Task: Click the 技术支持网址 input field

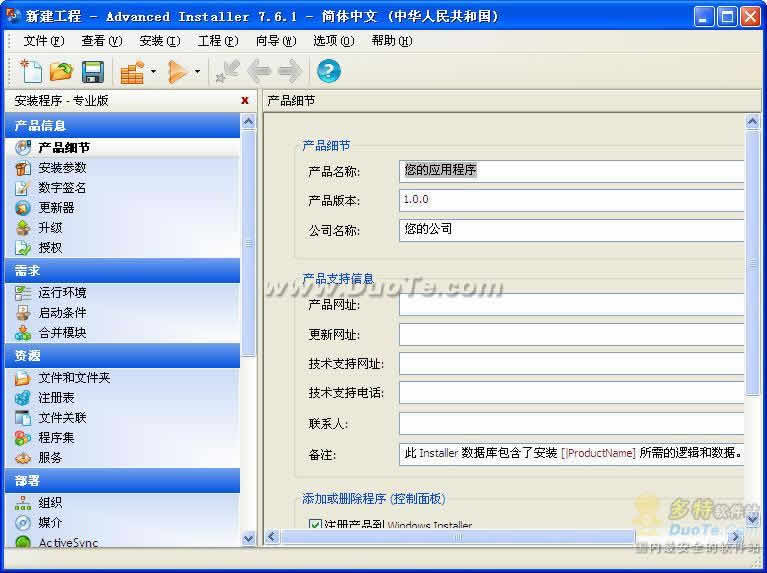Action: click(x=571, y=364)
